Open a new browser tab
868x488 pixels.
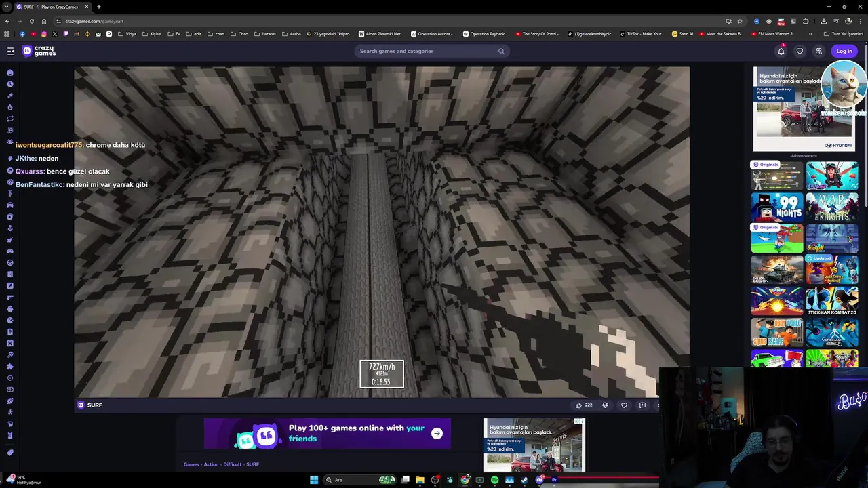[x=99, y=7]
